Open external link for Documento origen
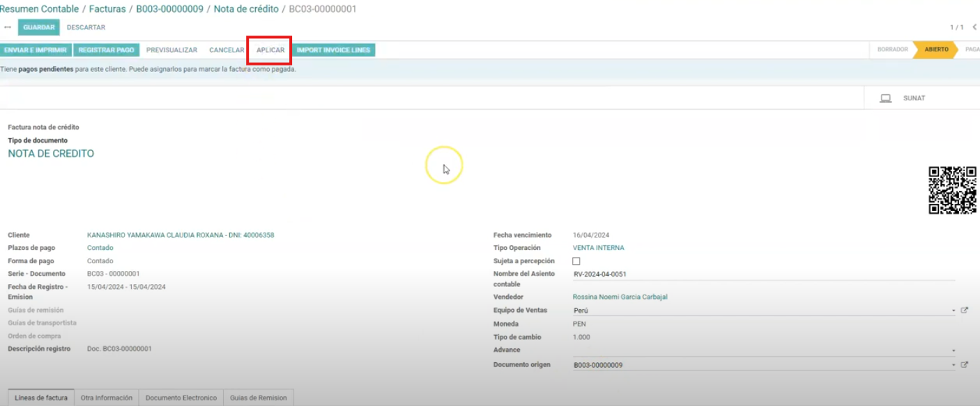 click(x=965, y=365)
